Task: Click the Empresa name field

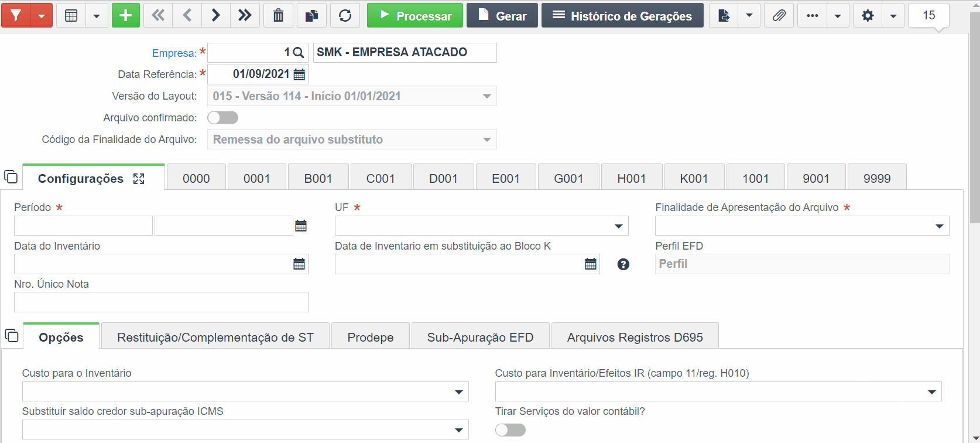Action: pos(405,52)
